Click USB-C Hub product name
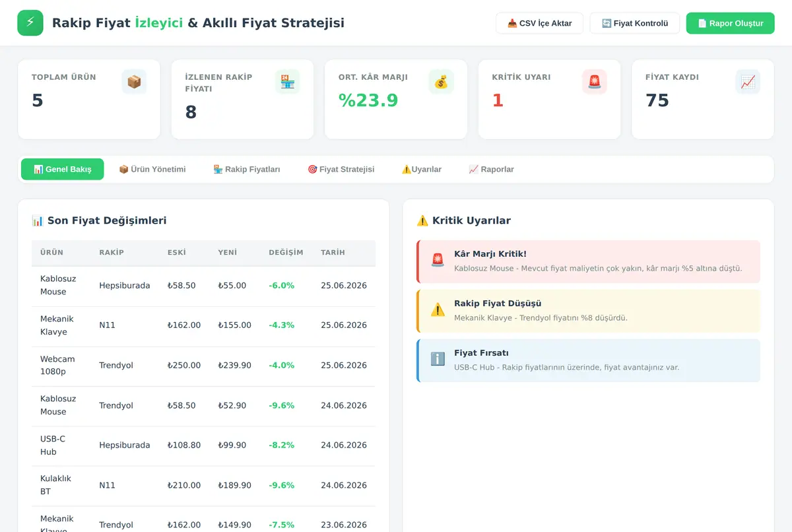The image size is (792, 532). (x=53, y=445)
